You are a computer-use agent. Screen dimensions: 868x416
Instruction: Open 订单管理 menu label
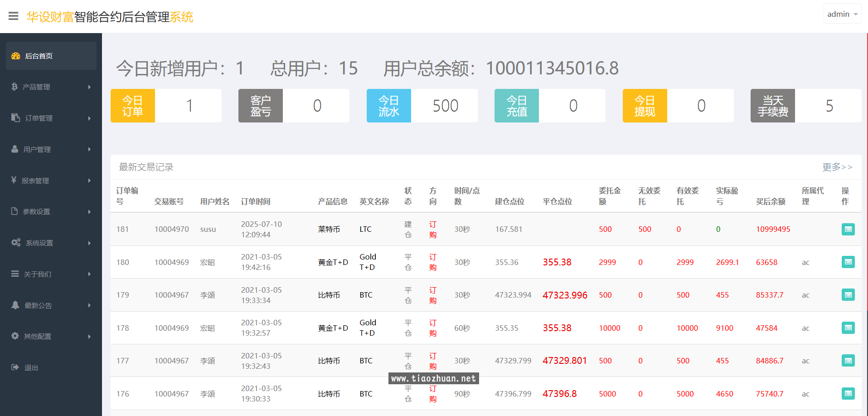pos(39,118)
